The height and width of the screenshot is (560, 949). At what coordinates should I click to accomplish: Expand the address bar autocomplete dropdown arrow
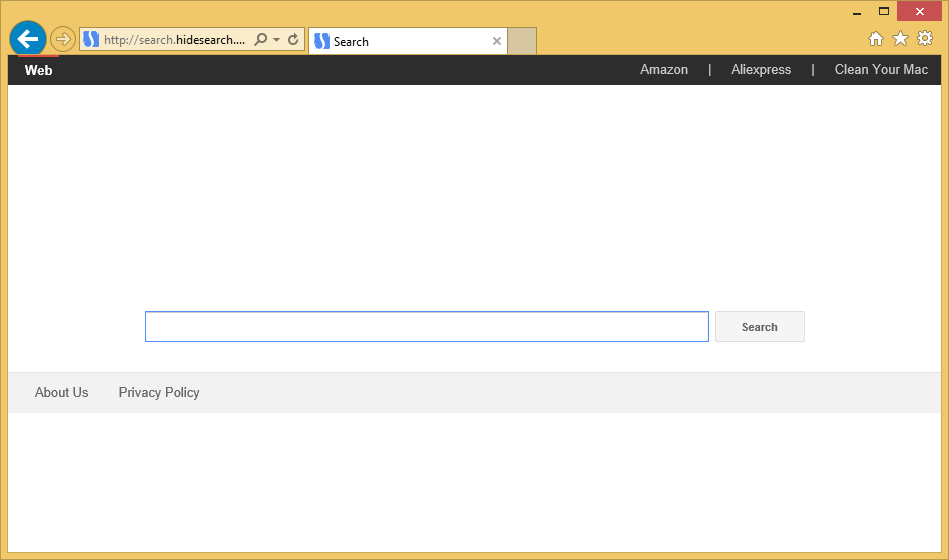click(277, 40)
